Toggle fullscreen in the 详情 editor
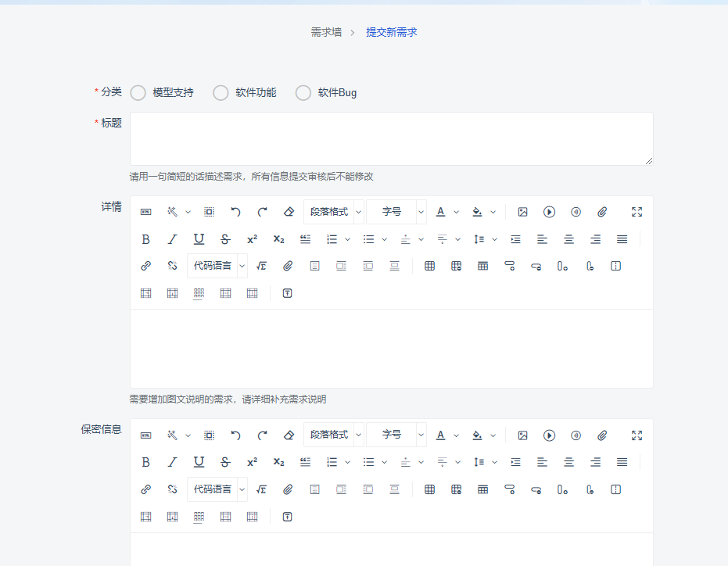728x566 pixels. pyautogui.click(x=637, y=212)
